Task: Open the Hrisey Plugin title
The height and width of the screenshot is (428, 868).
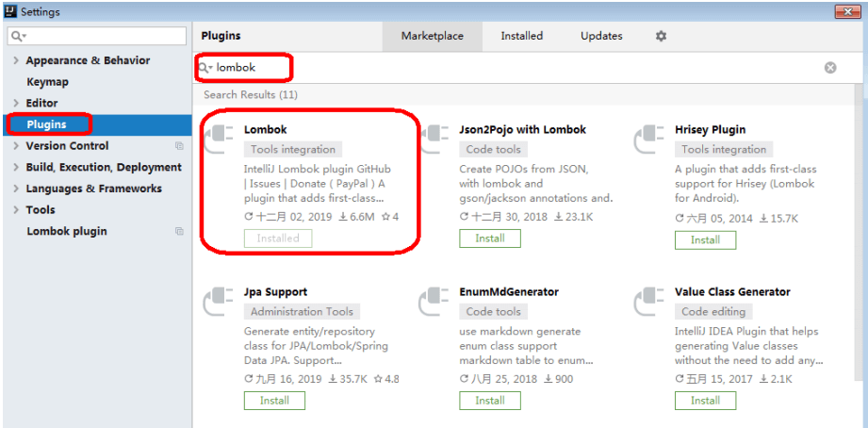Action: [711, 129]
